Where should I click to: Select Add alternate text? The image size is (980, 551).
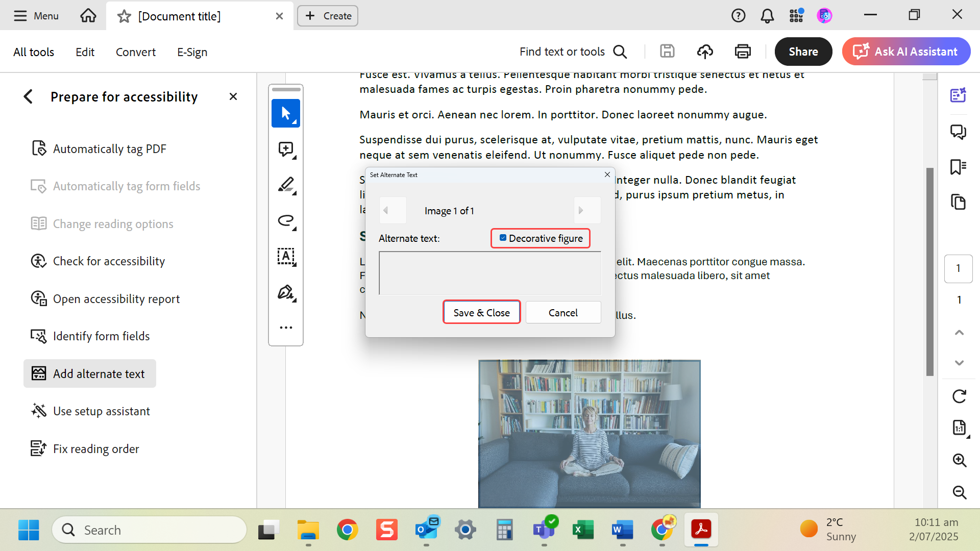click(x=89, y=374)
